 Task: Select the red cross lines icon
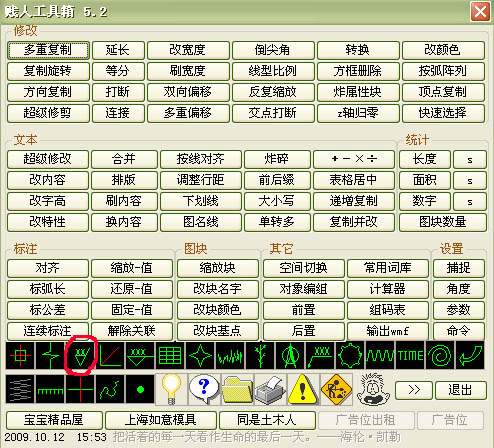click(80, 389)
